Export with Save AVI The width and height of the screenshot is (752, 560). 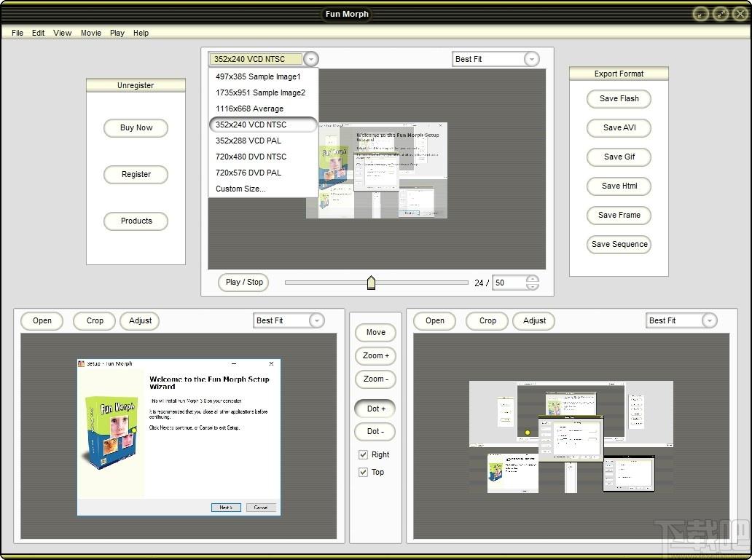tap(619, 128)
